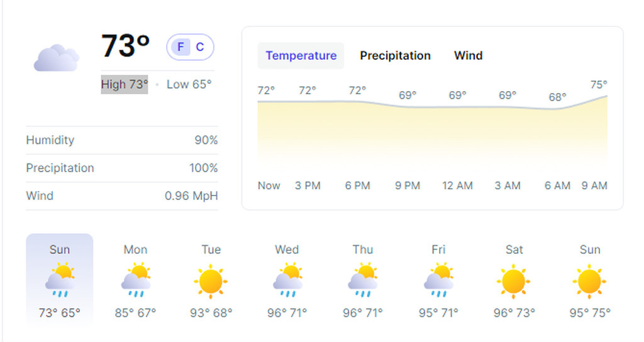The image size is (644, 342).
Task: Click the Humidity 90% row
Action: click(122, 140)
